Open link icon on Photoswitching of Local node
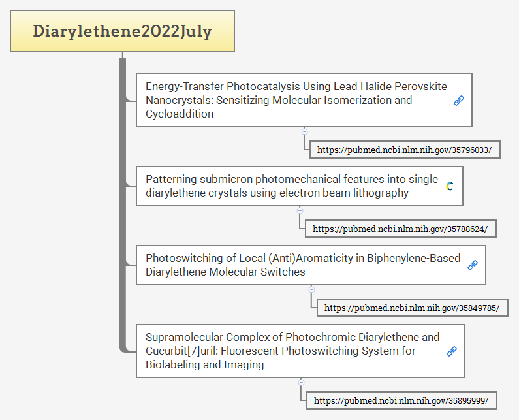Image resolution: width=519 pixels, height=420 pixels. (x=473, y=265)
